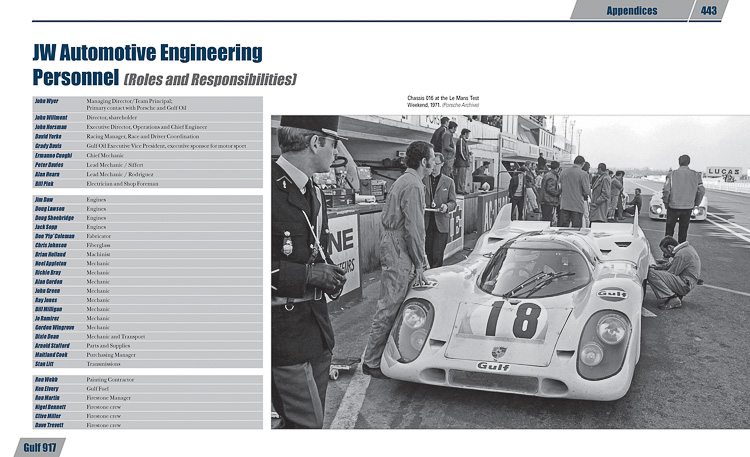Click the Le Mans pit lane photograph

(510, 271)
